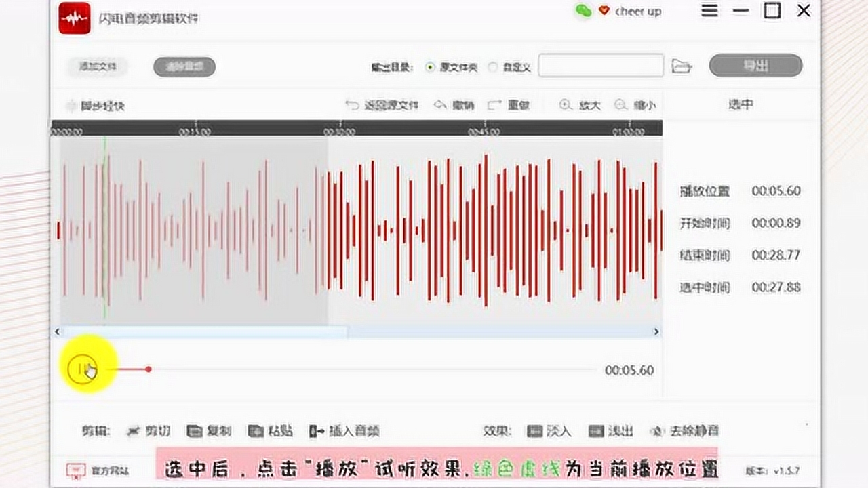Click the Copy (复制) tool
Viewport: 868px width, 488px height.
tap(210, 430)
